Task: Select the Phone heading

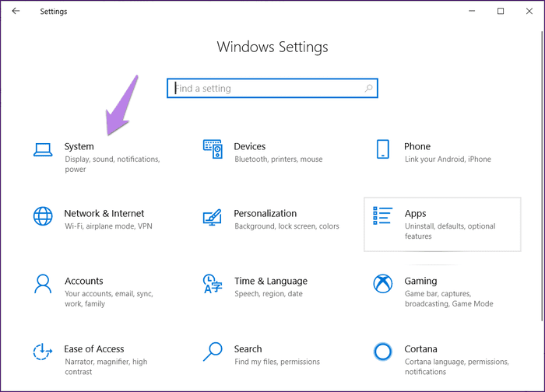Action: [x=417, y=146]
